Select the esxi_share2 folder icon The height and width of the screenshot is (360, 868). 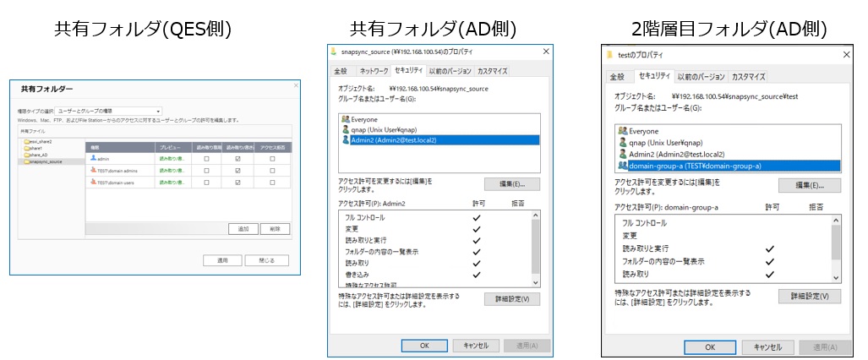[28, 142]
